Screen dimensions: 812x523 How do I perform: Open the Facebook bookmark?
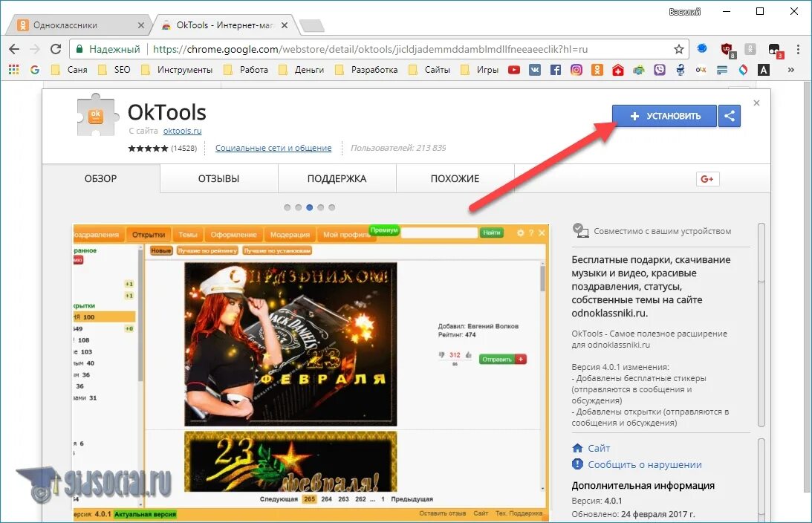(555, 70)
